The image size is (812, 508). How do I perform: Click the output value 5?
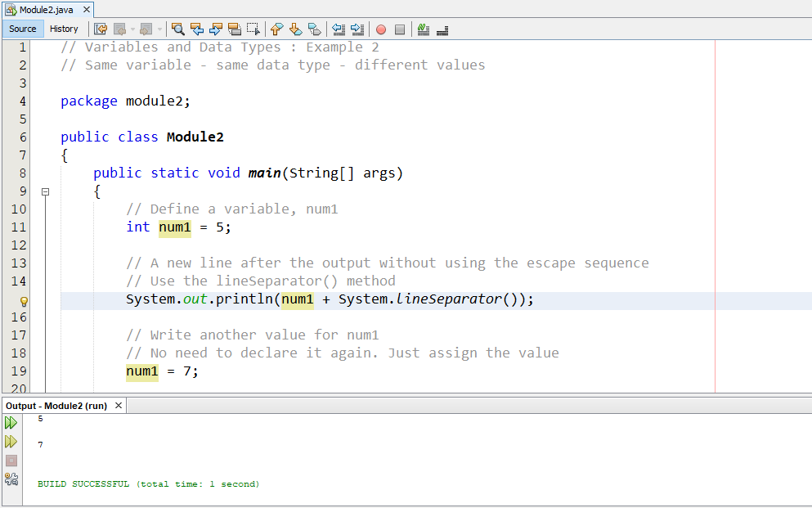coord(40,418)
